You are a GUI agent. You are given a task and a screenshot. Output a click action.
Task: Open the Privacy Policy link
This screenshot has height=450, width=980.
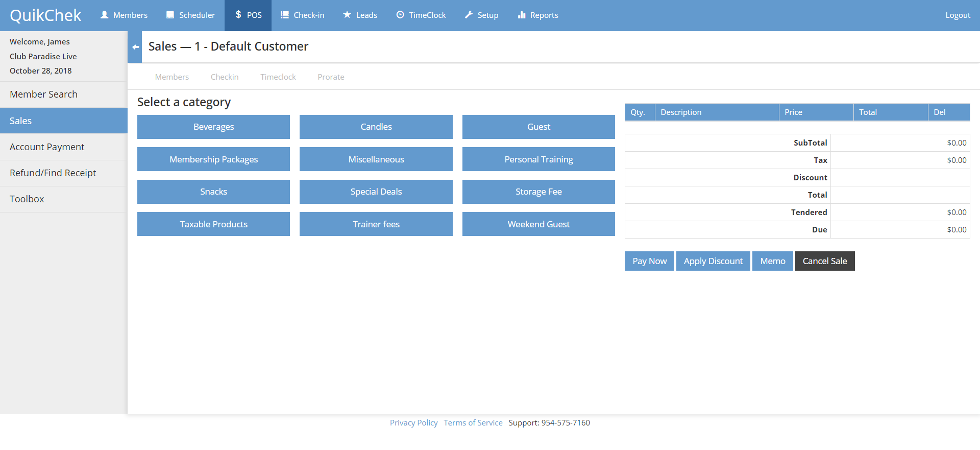[x=413, y=423]
